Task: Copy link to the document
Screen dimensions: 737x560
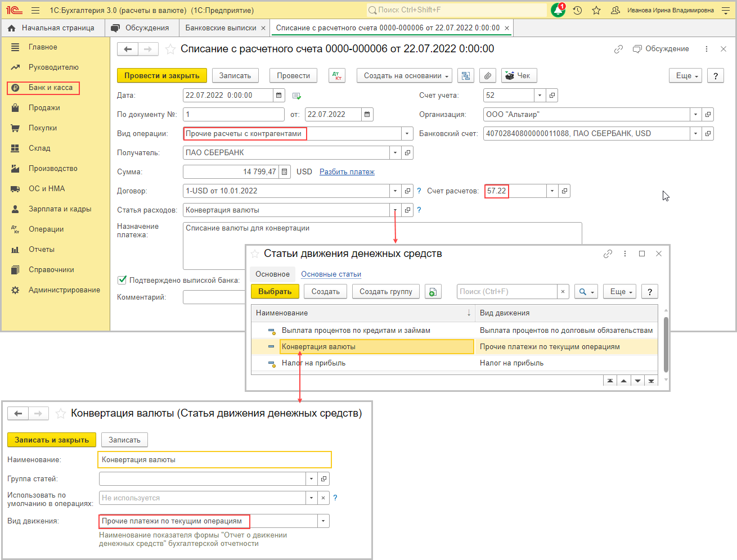Action: coord(618,49)
